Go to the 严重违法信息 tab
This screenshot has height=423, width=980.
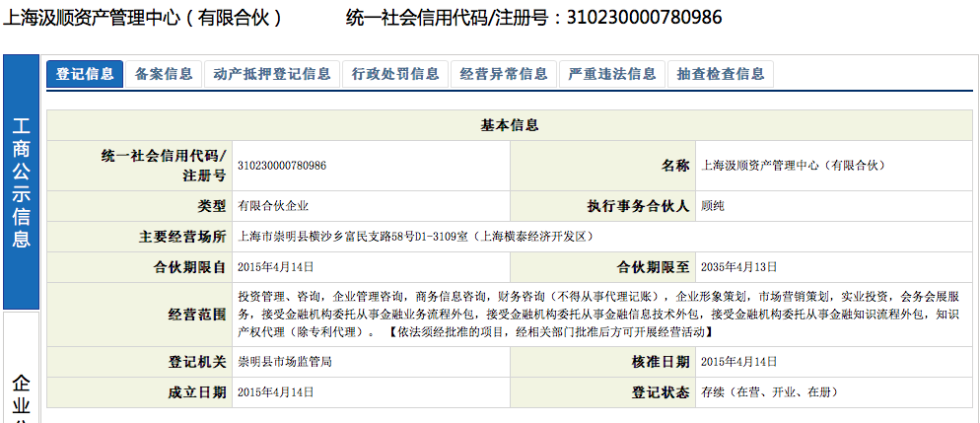(612, 74)
